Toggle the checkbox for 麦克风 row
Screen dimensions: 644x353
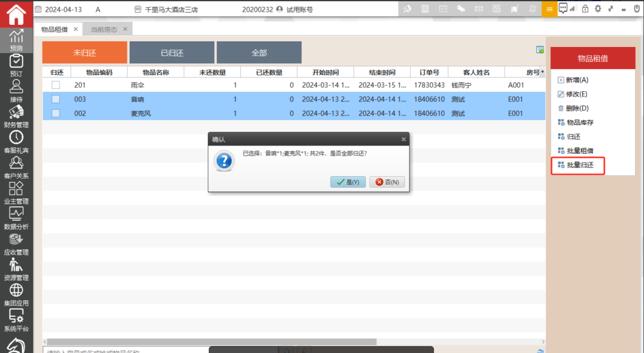click(56, 114)
